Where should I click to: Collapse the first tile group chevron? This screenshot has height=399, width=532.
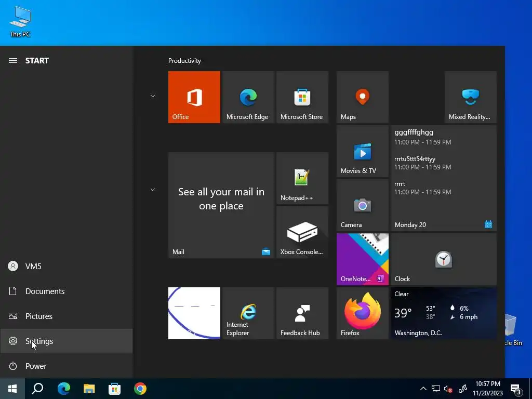point(153,96)
